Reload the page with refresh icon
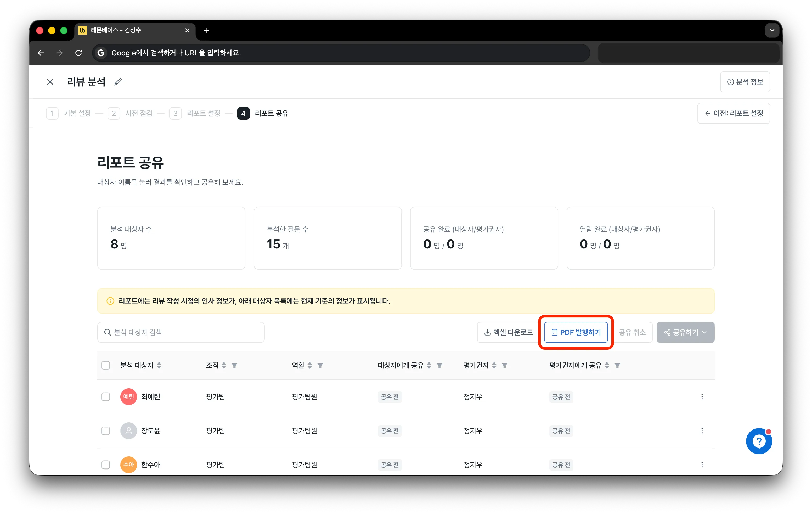The height and width of the screenshot is (514, 812). pyautogui.click(x=78, y=53)
